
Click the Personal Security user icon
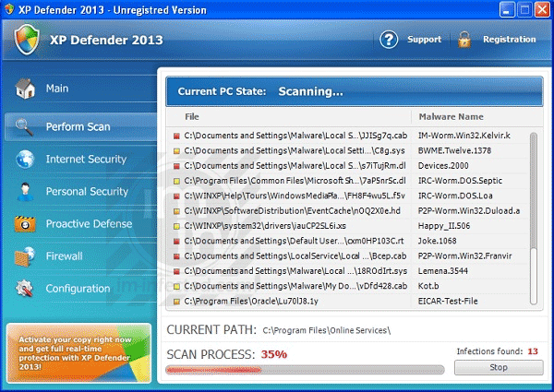pos(25,192)
